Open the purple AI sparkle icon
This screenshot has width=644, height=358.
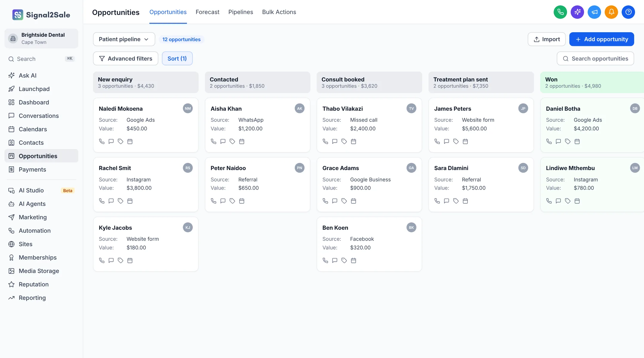tap(577, 12)
